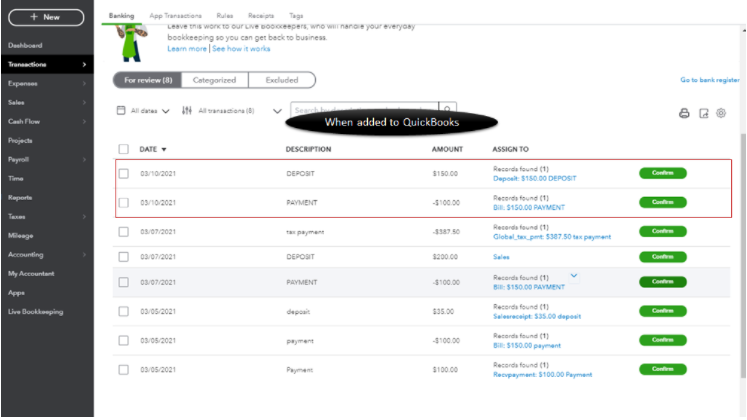747x420 pixels.
Task: Confirm the -$387.50 tax payment transaction
Action: (x=662, y=232)
